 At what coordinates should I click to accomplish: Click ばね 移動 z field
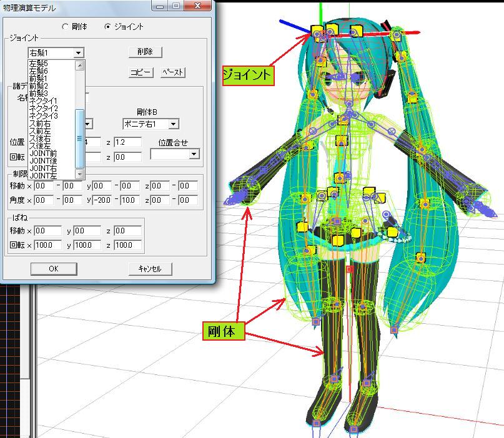[x=127, y=231]
